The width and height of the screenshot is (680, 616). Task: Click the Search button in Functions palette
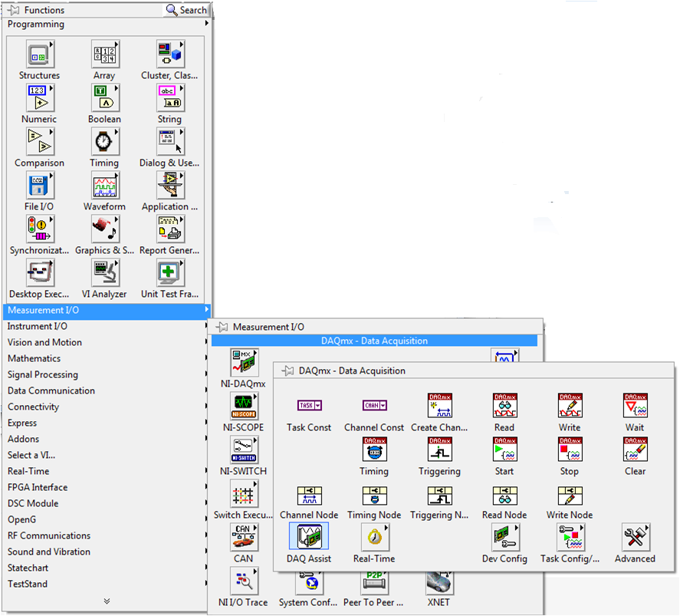[x=187, y=10]
